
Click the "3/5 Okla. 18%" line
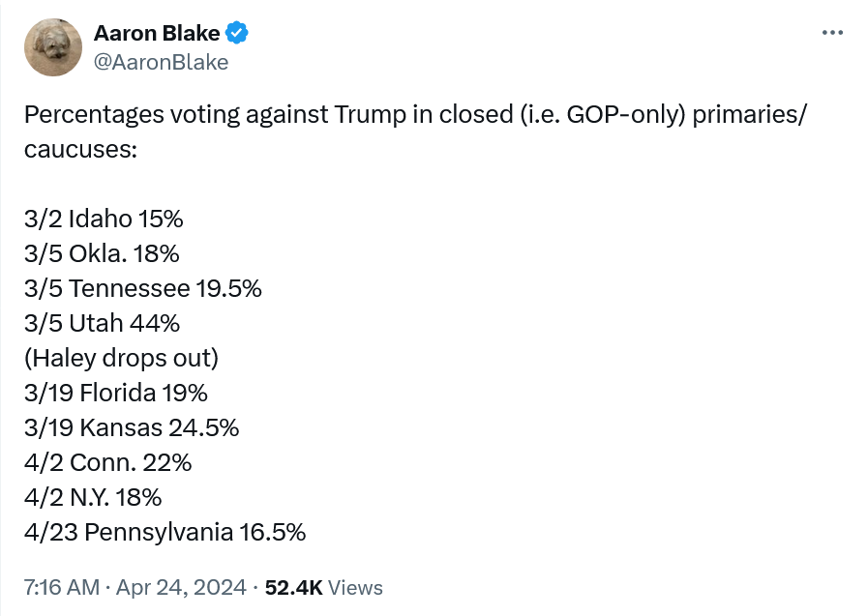(102, 253)
